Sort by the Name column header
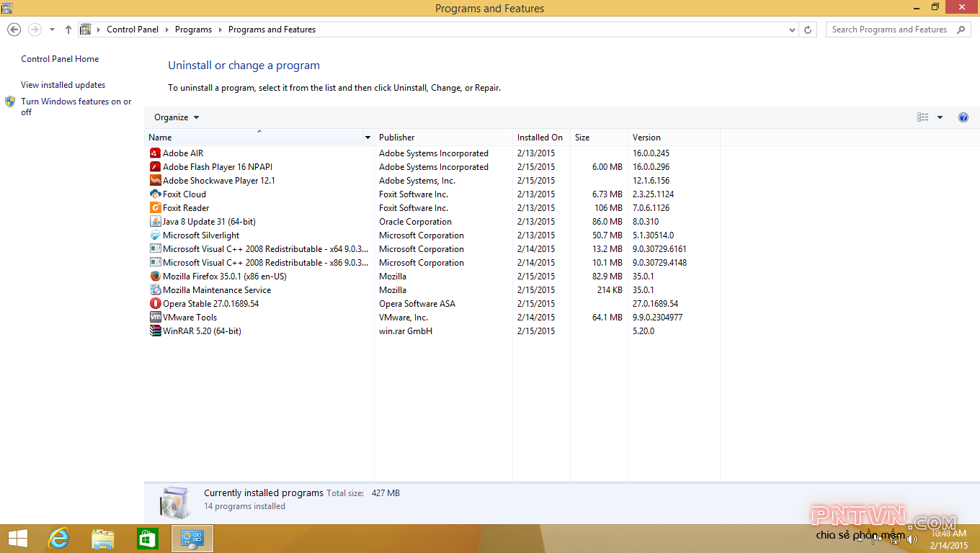Viewport: 980px width, 553px height. 254,138
